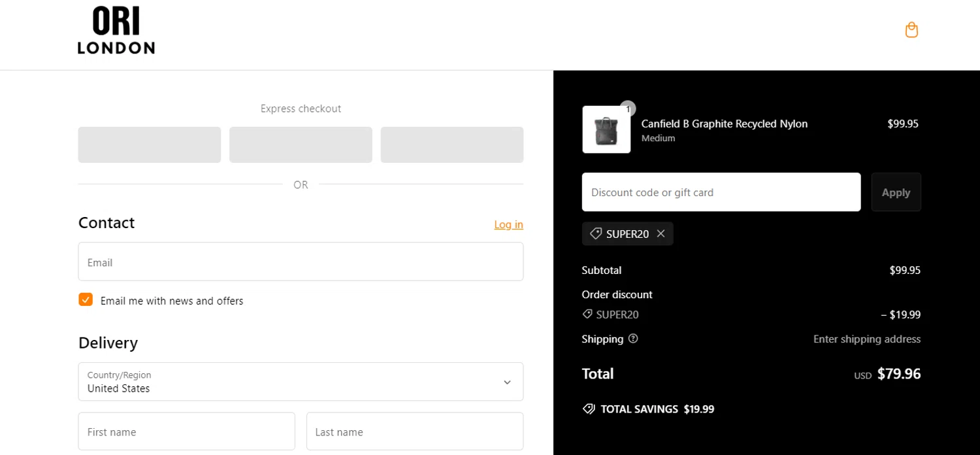Click the Express checkout heading

(301, 109)
